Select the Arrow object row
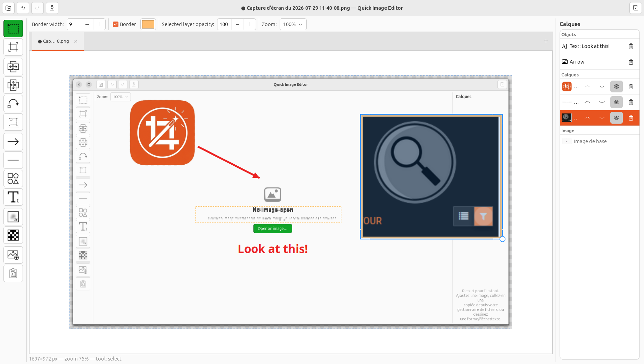644x364 pixels. 600,62
